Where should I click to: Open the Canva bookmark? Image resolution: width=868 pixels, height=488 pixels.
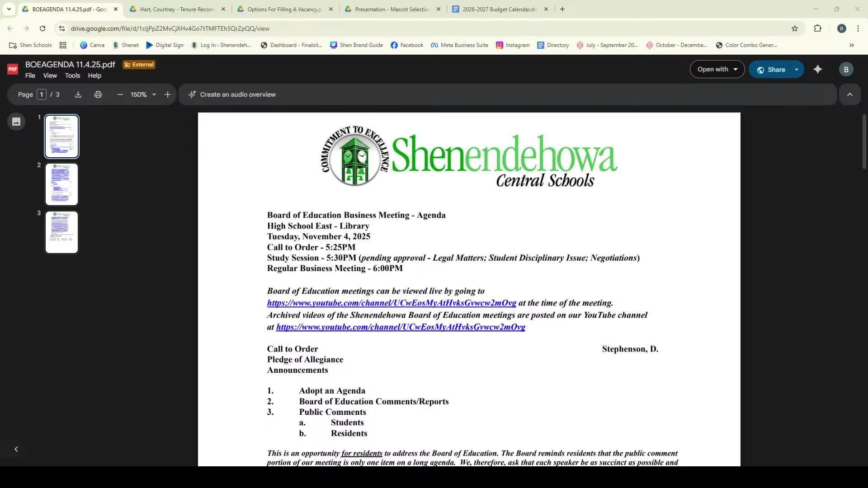(x=92, y=45)
